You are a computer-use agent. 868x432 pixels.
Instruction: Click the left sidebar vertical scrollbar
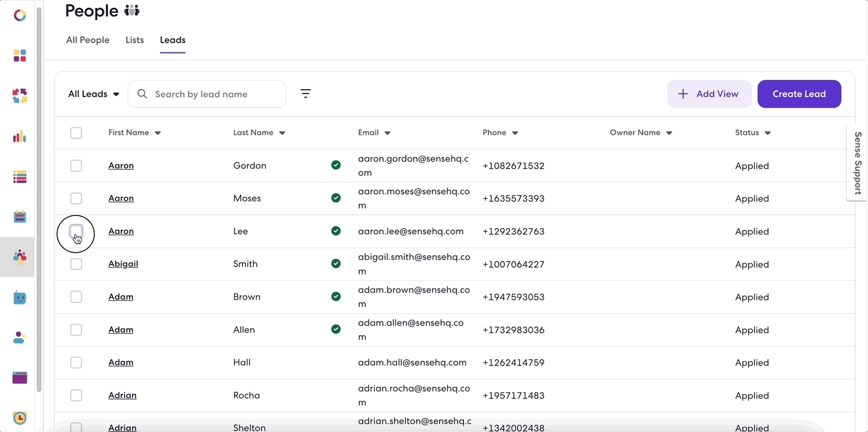39,200
